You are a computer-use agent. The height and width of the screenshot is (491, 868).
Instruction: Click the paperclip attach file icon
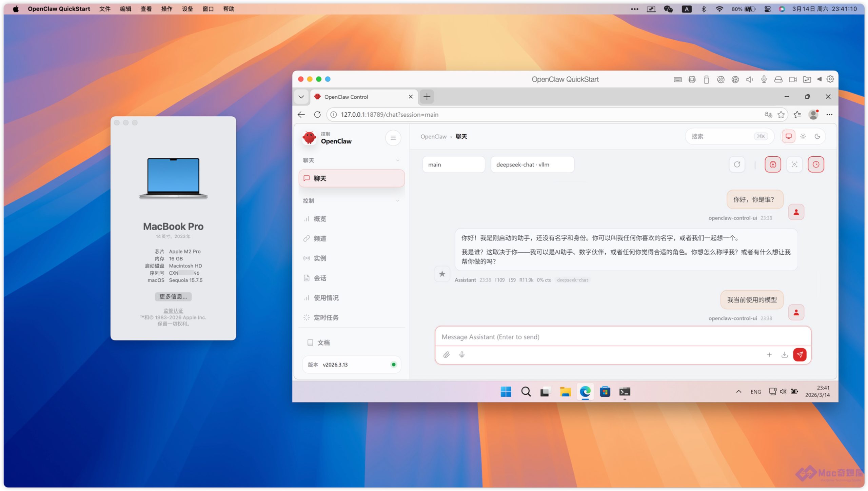[446, 355]
